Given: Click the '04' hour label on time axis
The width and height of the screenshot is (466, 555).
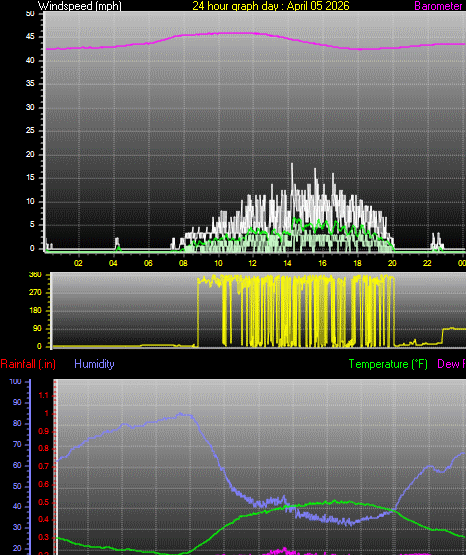Looking at the screenshot, I should 113,263.
